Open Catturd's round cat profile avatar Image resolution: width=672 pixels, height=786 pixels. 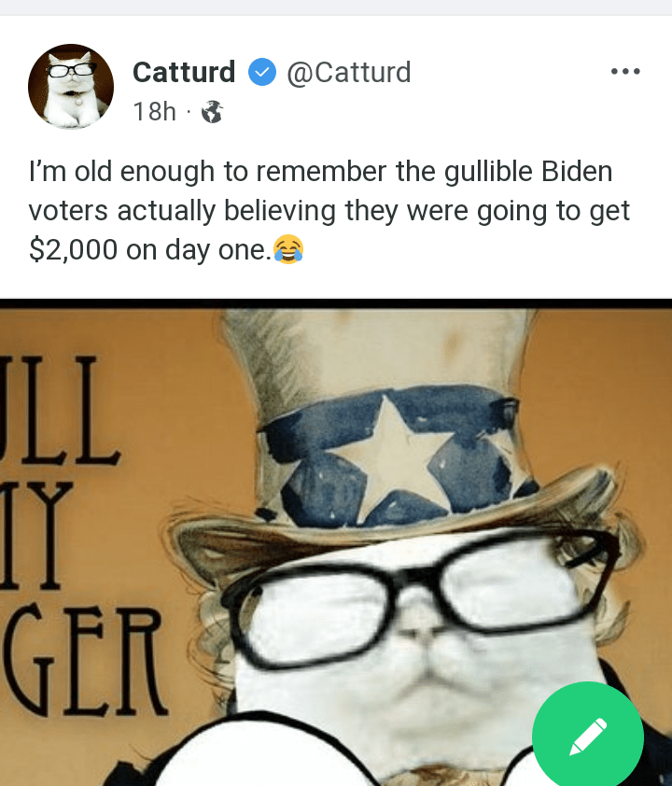[71, 87]
